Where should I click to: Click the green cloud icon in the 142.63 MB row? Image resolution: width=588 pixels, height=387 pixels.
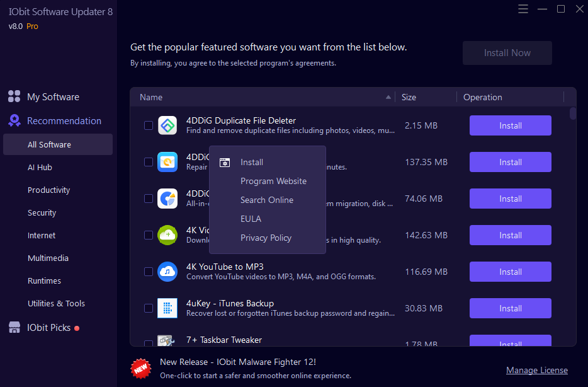167,235
